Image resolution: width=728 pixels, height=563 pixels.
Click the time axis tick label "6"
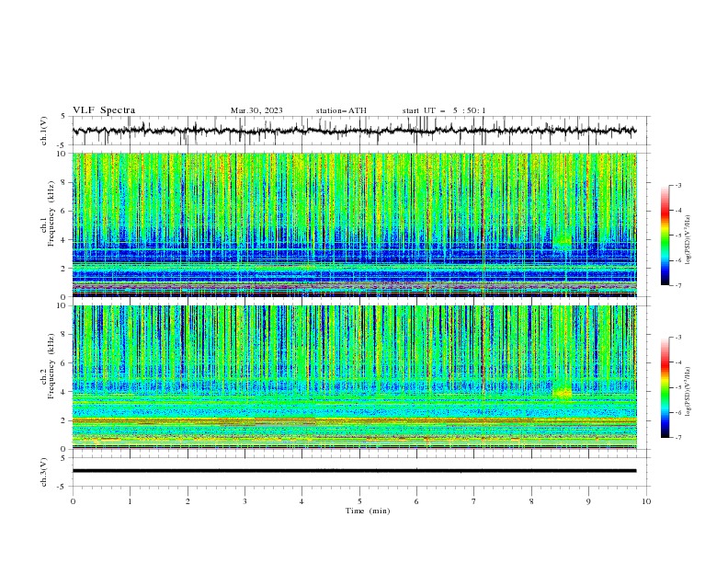coord(416,501)
